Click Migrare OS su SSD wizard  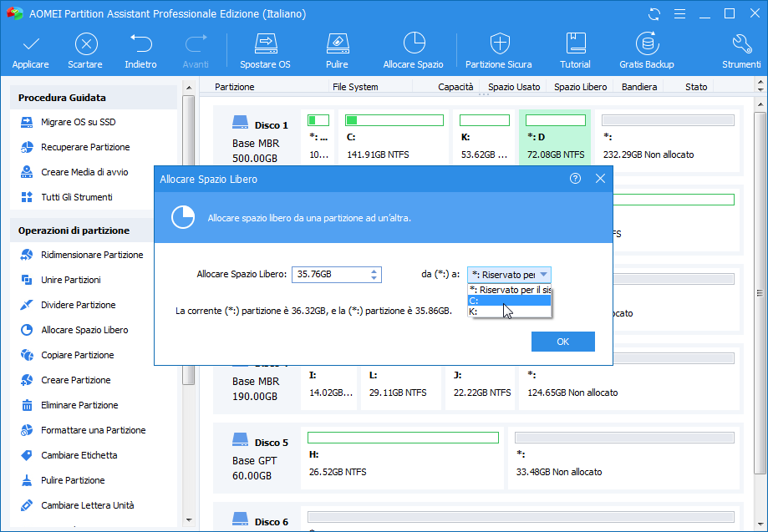pyautogui.click(x=79, y=122)
